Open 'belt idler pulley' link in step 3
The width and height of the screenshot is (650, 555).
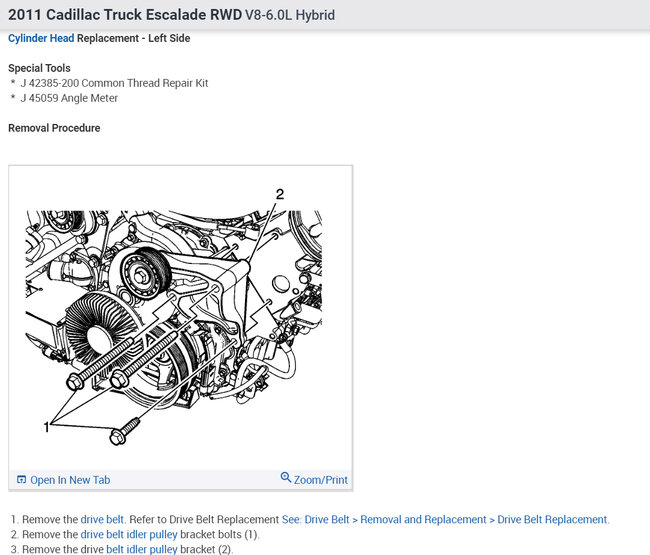point(142,549)
